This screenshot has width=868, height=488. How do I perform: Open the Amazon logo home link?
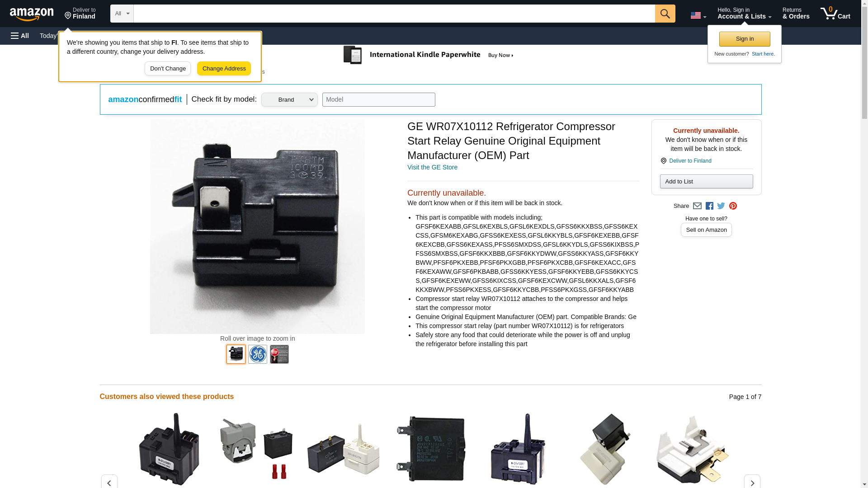click(x=32, y=14)
